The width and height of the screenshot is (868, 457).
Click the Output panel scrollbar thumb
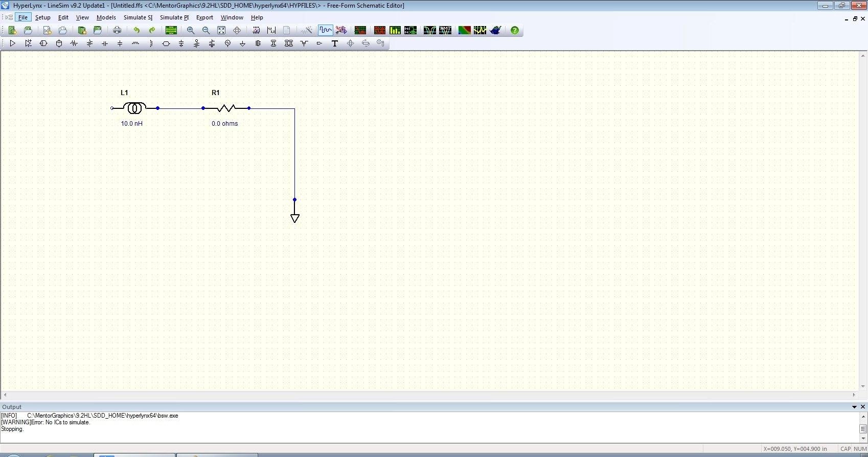pyautogui.click(x=863, y=429)
